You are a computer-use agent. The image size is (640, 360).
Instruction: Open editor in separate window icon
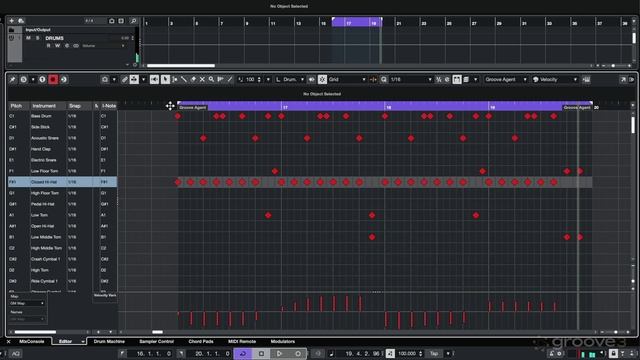pyautogui.click(x=623, y=80)
